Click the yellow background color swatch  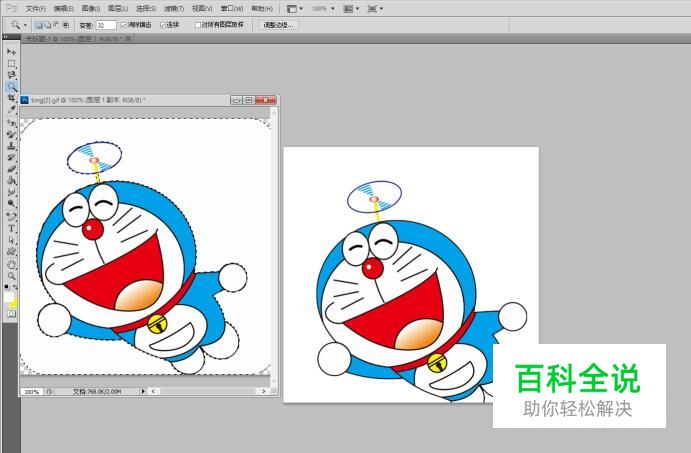(x=15, y=304)
